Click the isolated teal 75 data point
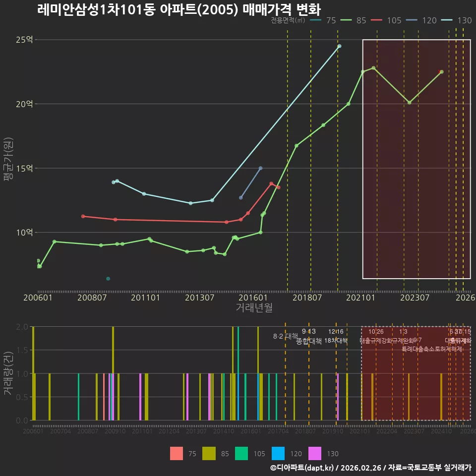 108,279
